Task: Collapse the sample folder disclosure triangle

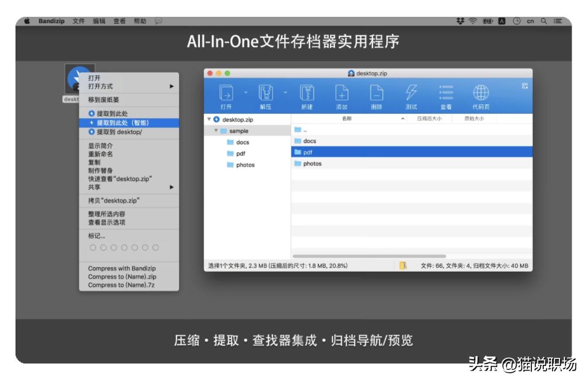Action: click(217, 131)
